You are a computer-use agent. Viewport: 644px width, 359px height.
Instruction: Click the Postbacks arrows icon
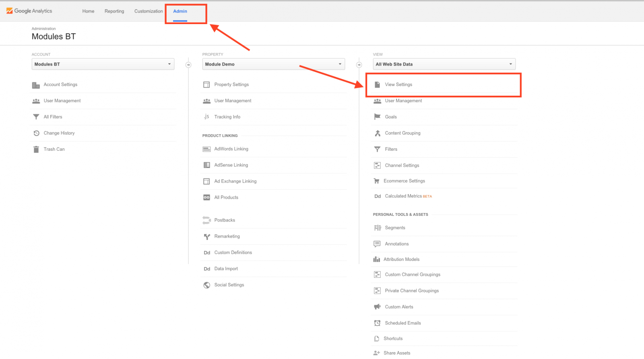click(x=206, y=220)
